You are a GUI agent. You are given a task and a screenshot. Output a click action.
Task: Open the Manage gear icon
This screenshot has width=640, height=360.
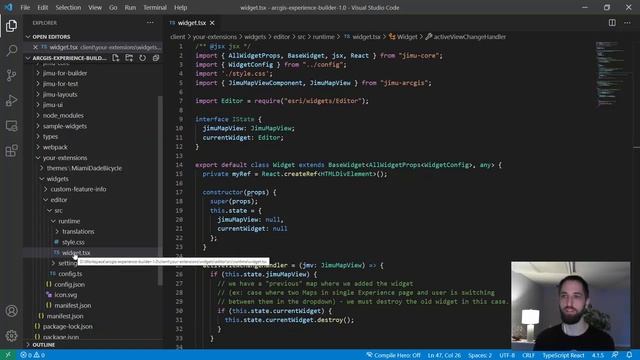[x=11, y=336]
